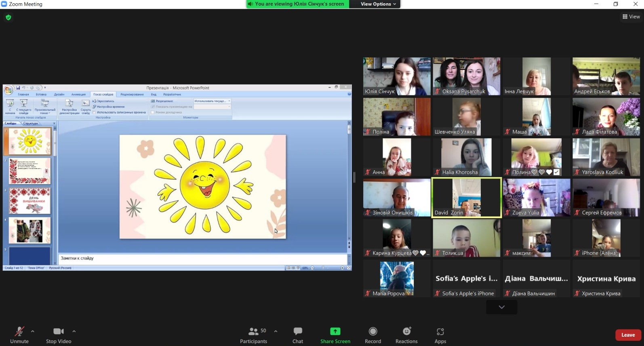The height and width of the screenshot is (346, 644).
Task: Leave the meeting
Action: (x=628, y=335)
